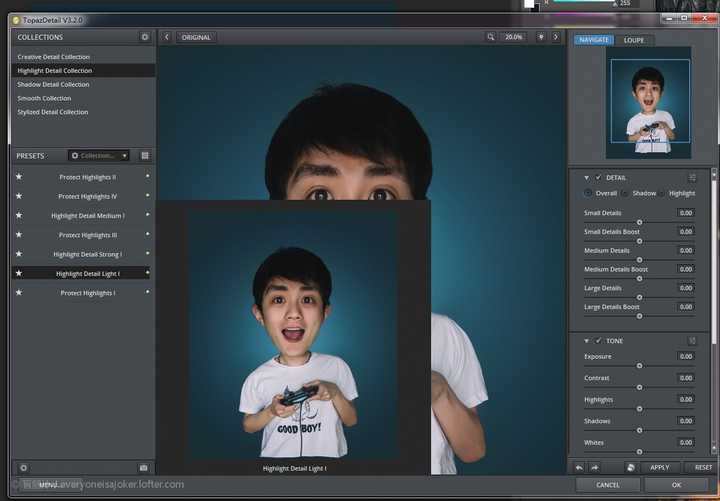Viewport: 720px width, 501px height.
Task: Click the Small Details value field
Action: pos(686,213)
